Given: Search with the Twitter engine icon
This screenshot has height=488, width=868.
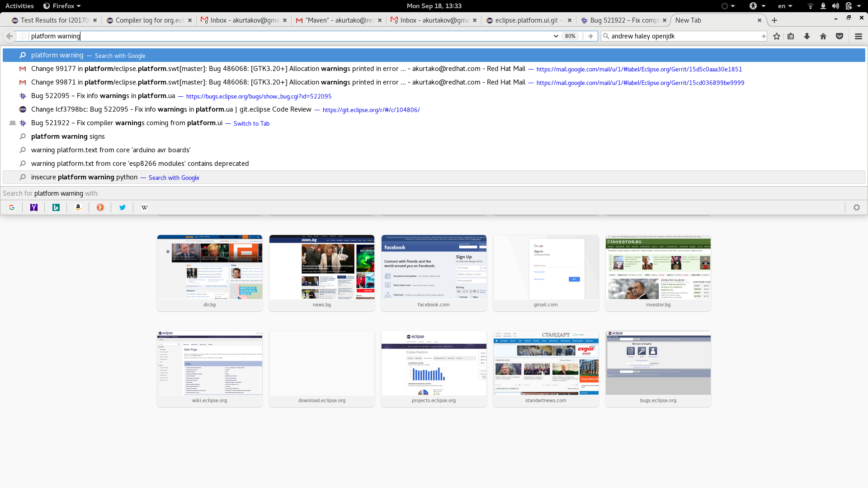Looking at the screenshot, I should pyautogui.click(x=123, y=207).
